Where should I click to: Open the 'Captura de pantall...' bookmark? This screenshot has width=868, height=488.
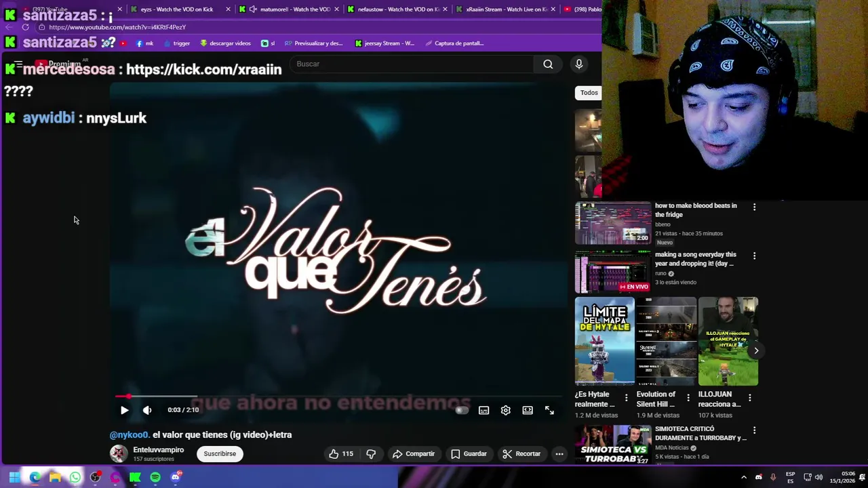(x=454, y=43)
